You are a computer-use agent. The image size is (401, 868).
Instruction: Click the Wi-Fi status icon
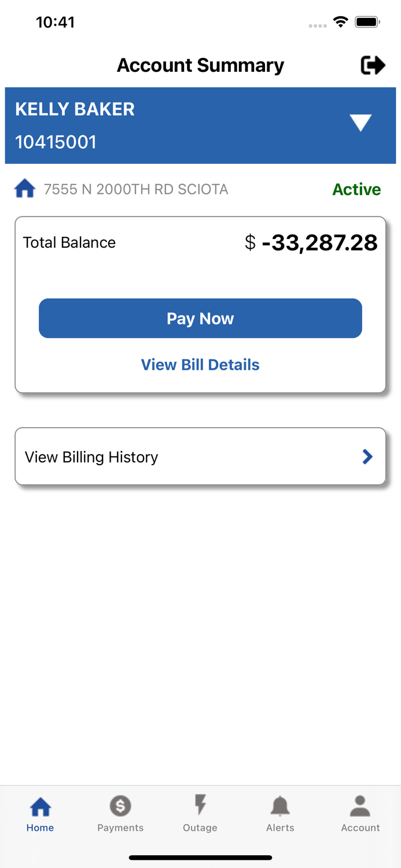(x=341, y=23)
